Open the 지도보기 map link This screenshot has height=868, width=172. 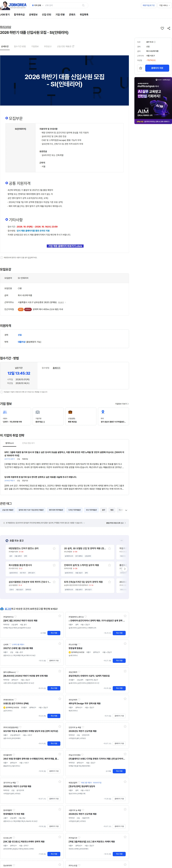tap(61, 302)
